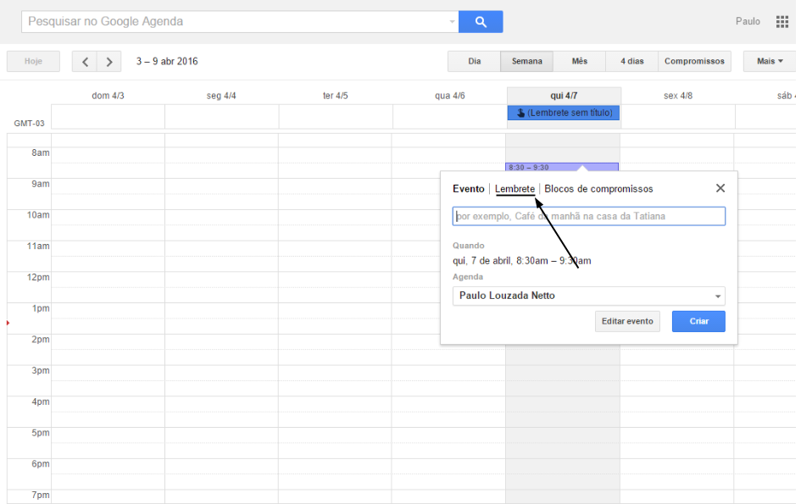The height and width of the screenshot is (504, 812).
Task: Click the dom 4/3 day header
Action: click(108, 96)
